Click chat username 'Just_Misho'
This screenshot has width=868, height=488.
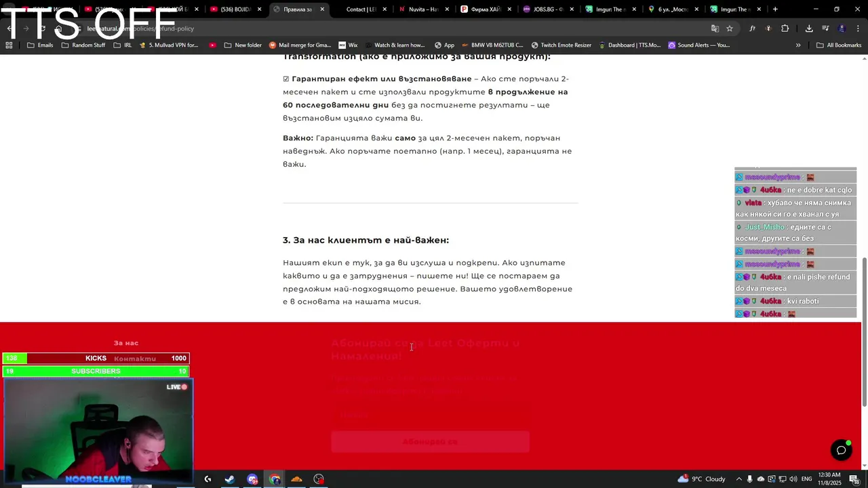point(764,227)
